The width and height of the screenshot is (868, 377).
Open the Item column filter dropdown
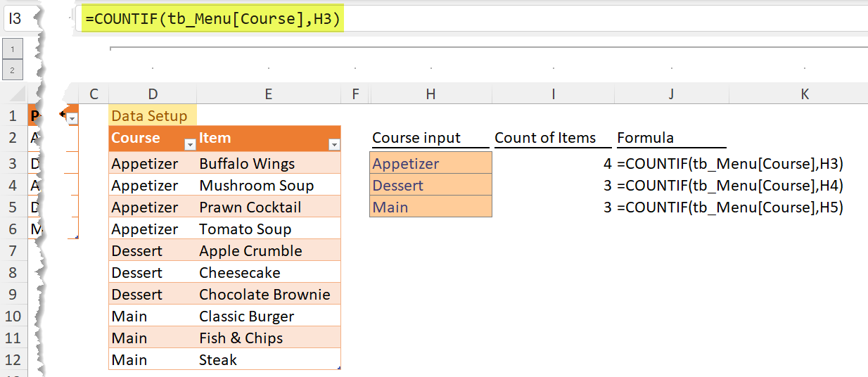[334, 144]
